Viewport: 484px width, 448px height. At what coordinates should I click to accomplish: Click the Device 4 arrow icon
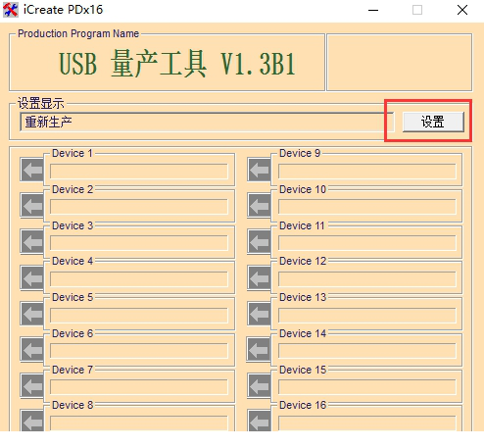tap(32, 278)
